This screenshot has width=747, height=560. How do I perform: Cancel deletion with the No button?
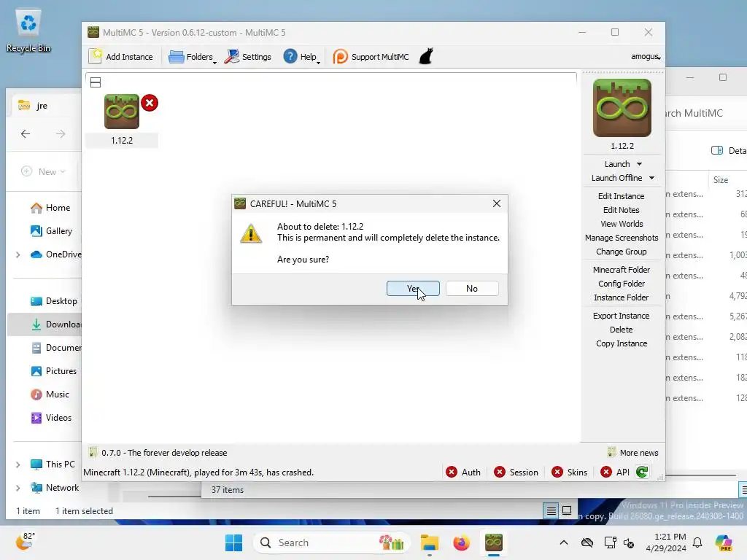click(472, 288)
